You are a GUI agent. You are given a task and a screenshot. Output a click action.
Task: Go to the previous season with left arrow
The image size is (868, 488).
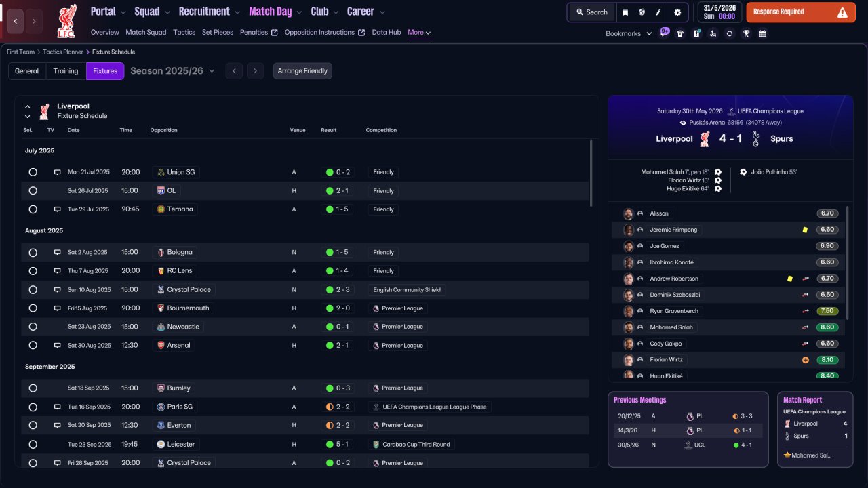234,71
